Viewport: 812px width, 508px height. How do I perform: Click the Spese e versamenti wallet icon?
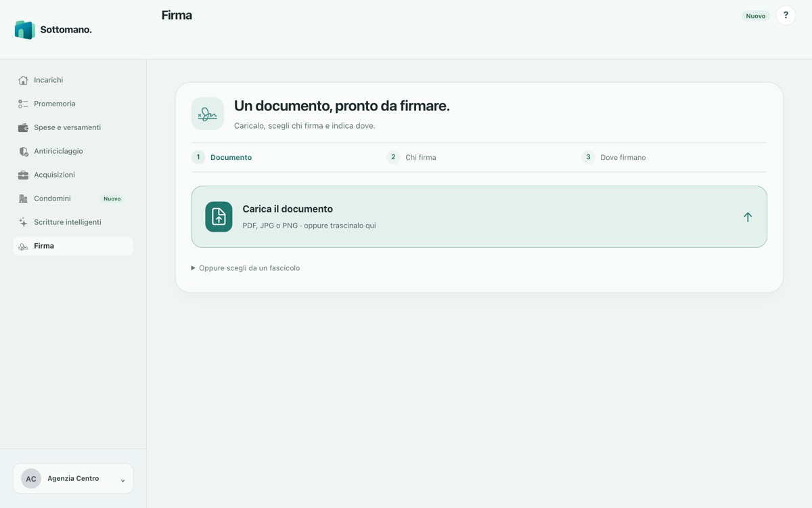coord(23,127)
